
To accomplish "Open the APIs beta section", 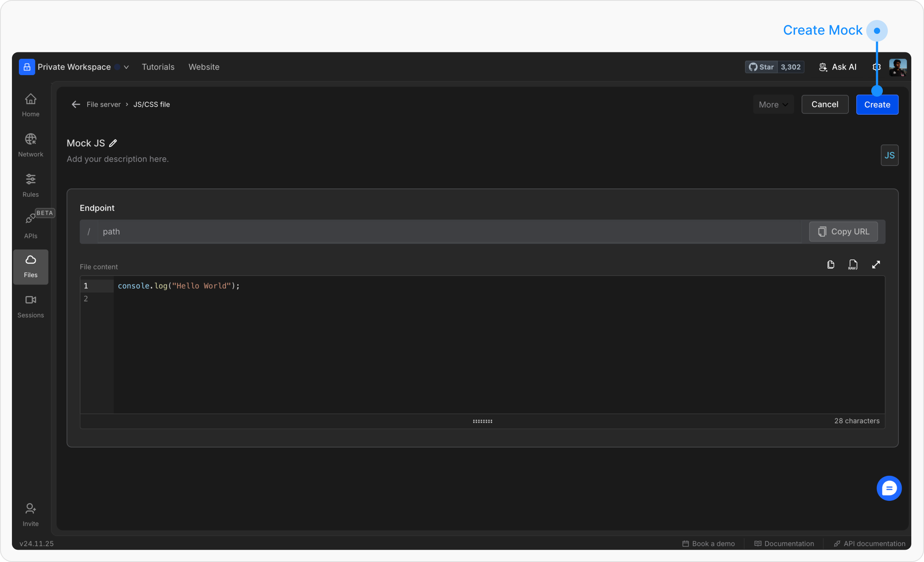I will pyautogui.click(x=30, y=226).
